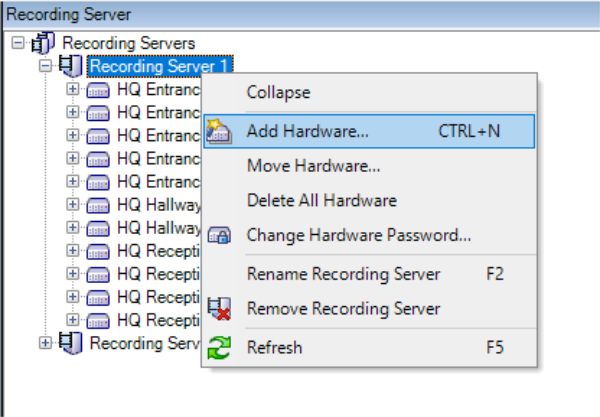
Task: Select the Recording Server 1 tree label
Action: (145, 66)
